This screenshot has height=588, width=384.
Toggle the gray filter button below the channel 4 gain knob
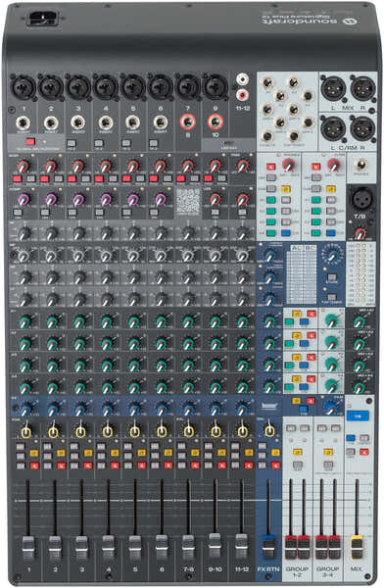pos(113,179)
